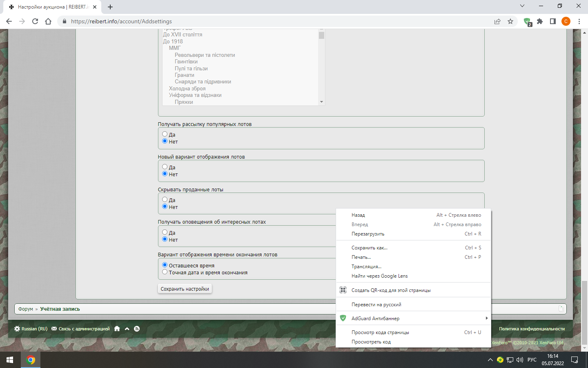Open the Chrome extensions puzzle icon
Viewport: 588px width, 368px height.
point(540,22)
